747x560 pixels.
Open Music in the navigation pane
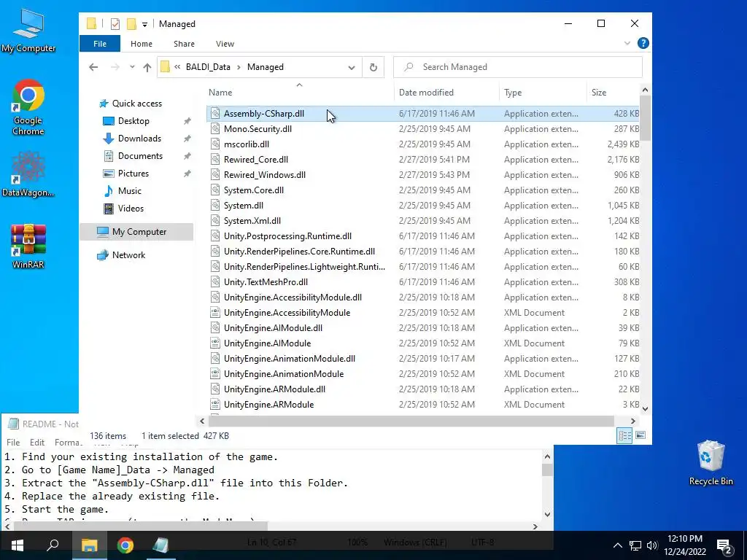130,191
